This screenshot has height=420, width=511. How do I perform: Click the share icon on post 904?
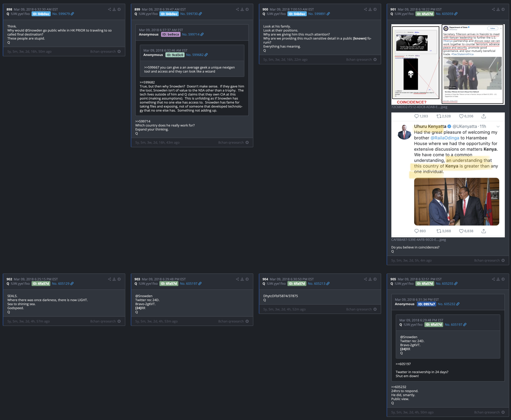click(365, 279)
